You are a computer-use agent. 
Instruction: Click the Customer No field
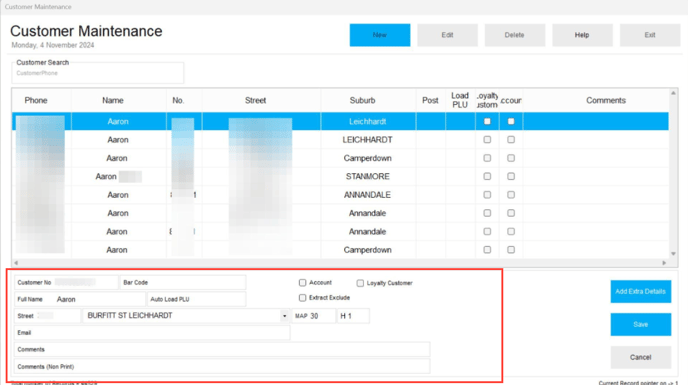pos(66,282)
